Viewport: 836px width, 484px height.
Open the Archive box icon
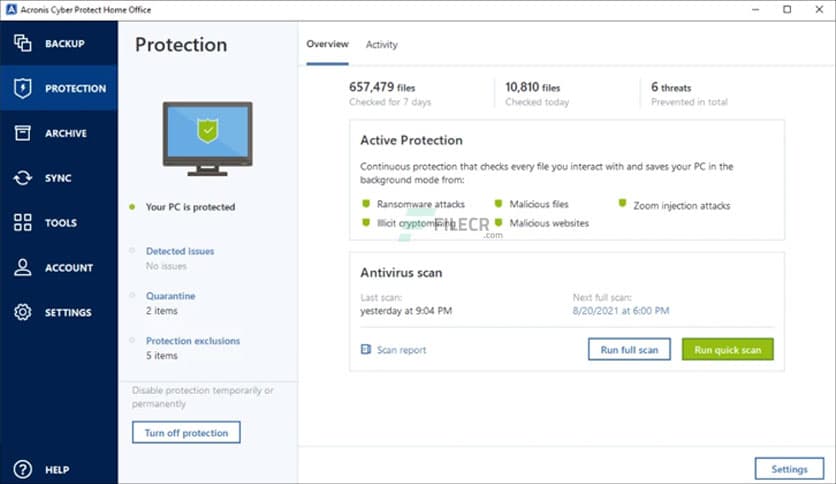click(x=22, y=133)
